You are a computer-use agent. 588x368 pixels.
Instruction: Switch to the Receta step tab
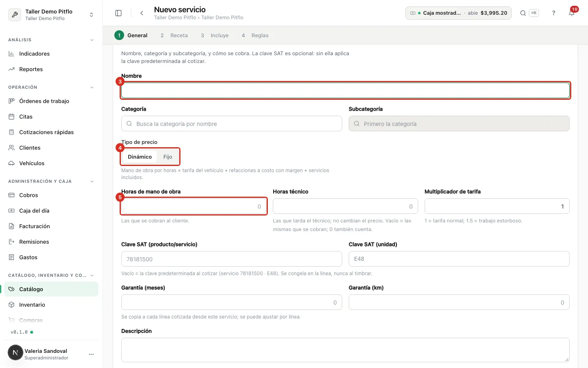pyautogui.click(x=174, y=35)
